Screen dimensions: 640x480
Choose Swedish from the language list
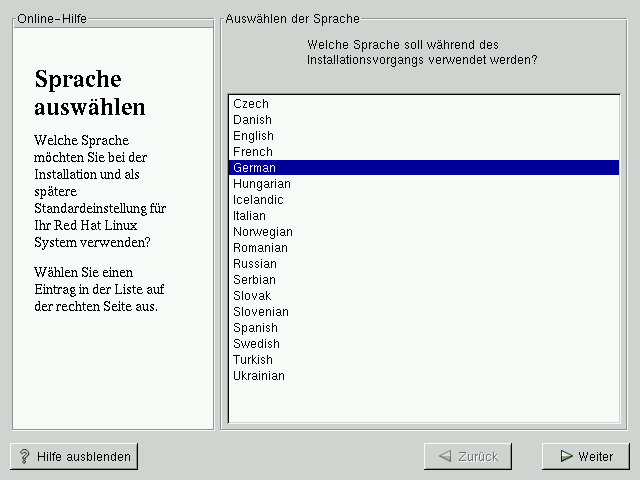256,344
